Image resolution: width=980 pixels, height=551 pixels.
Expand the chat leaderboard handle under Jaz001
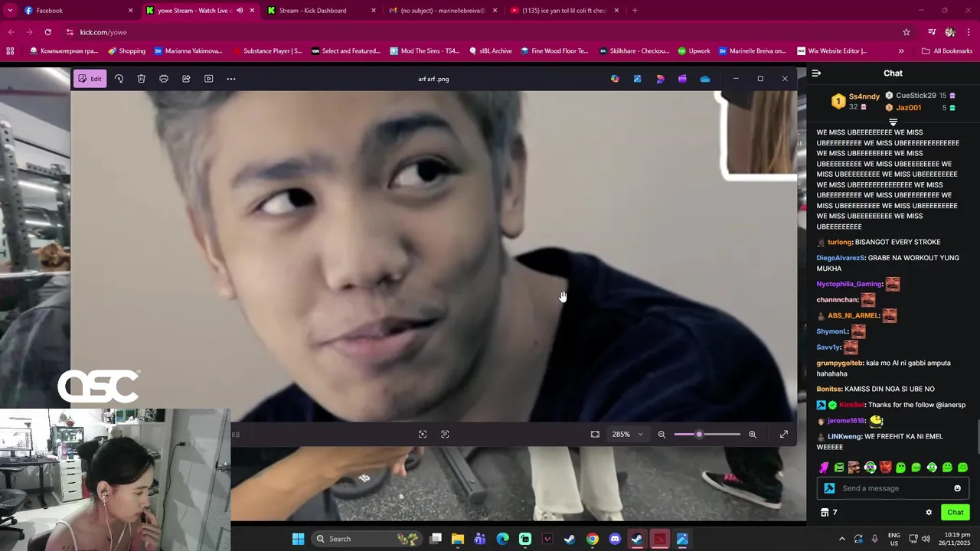[893, 122]
